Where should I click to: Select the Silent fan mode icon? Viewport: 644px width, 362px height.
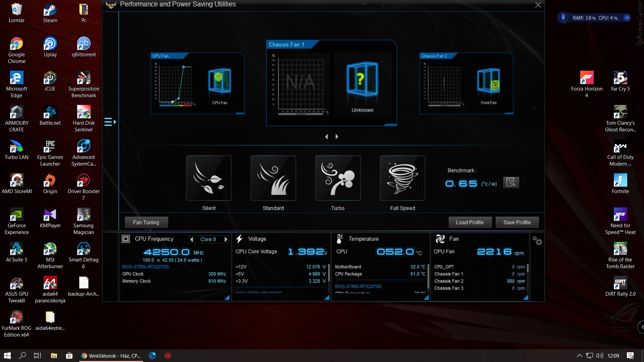[209, 178]
